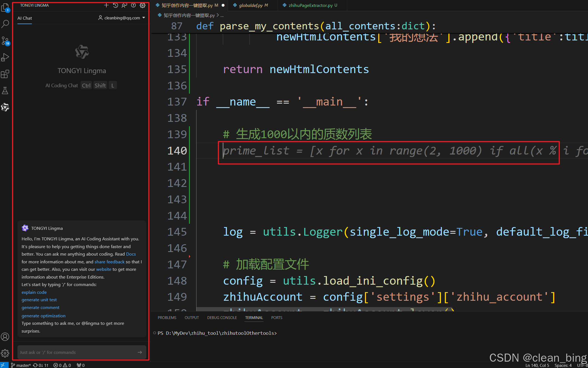Click Spaces: 4 indentation selector

point(563,365)
